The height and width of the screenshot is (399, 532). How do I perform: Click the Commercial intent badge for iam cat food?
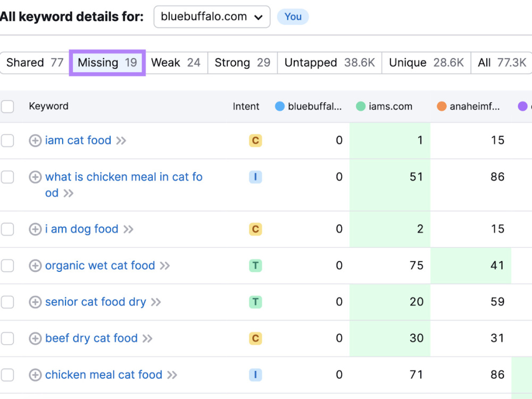point(255,140)
